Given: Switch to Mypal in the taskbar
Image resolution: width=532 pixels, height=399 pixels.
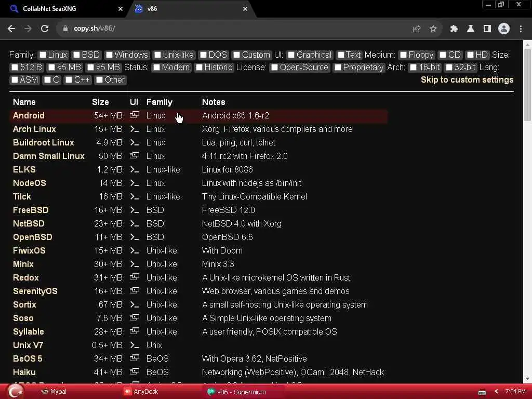Looking at the screenshot, I should click(54, 392).
